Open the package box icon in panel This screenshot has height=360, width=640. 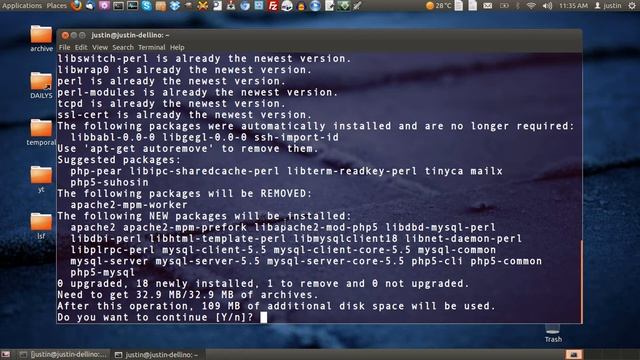point(161,6)
